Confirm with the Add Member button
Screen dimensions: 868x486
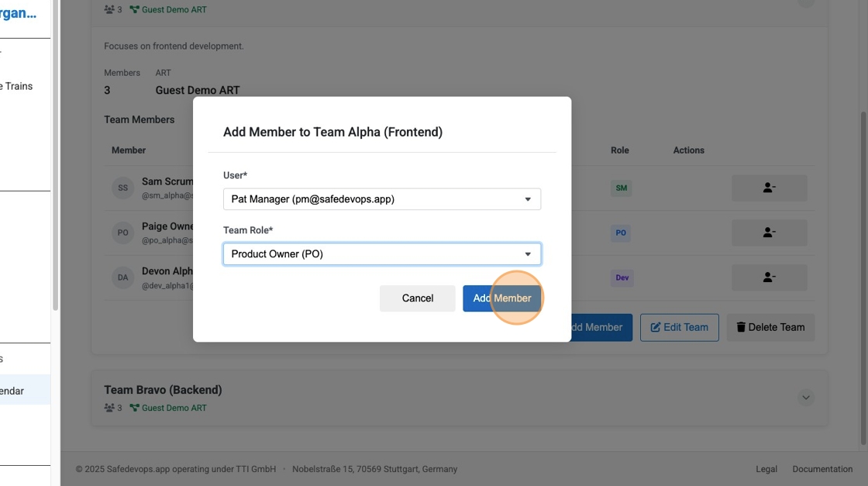coord(502,298)
